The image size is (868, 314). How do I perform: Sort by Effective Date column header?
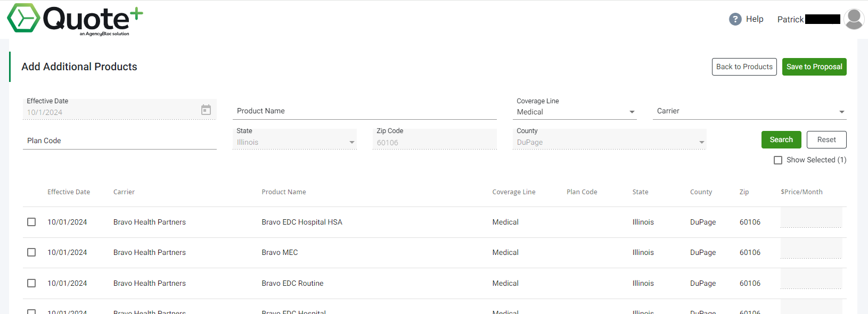point(69,192)
